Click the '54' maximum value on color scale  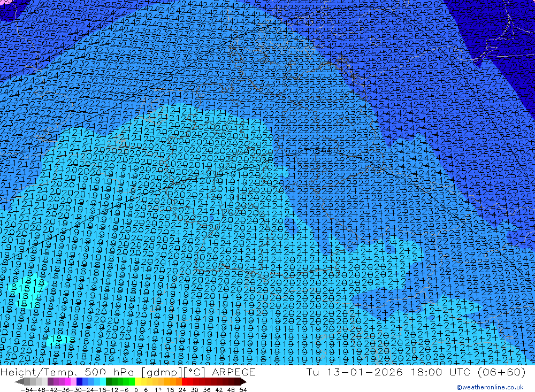[243, 390]
